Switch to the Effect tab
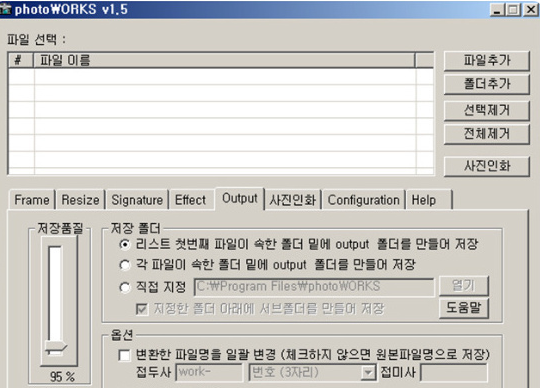 [x=190, y=200]
